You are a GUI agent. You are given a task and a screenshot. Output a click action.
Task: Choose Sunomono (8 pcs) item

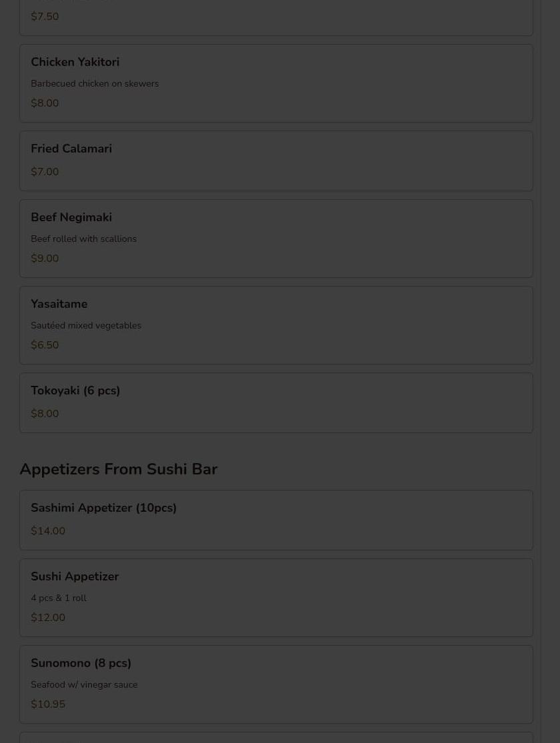pos(276,684)
